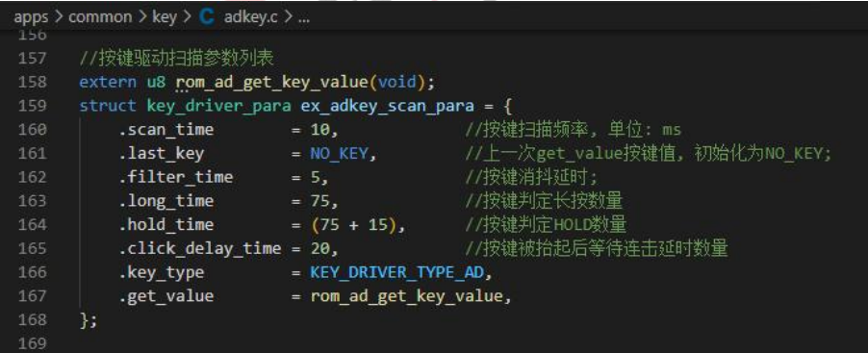This screenshot has width=868, height=353.
Task: Click the '.filter_time' field
Action: pos(175,178)
